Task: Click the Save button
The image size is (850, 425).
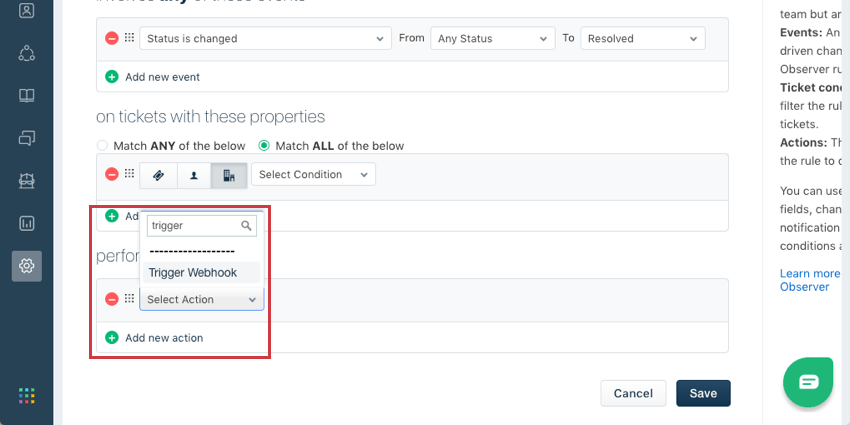Action: tap(703, 393)
